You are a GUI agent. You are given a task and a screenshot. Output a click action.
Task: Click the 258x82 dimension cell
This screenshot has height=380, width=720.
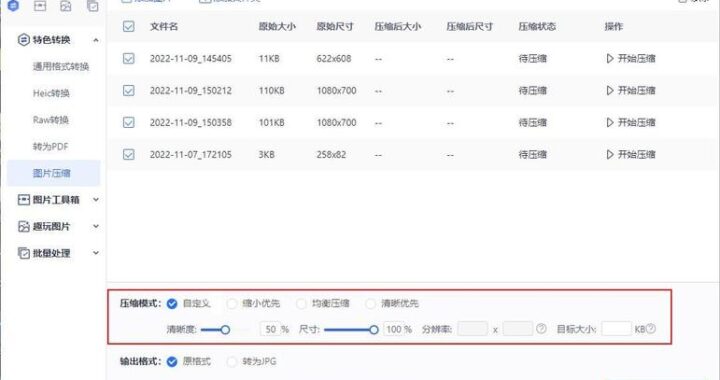(x=331, y=155)
